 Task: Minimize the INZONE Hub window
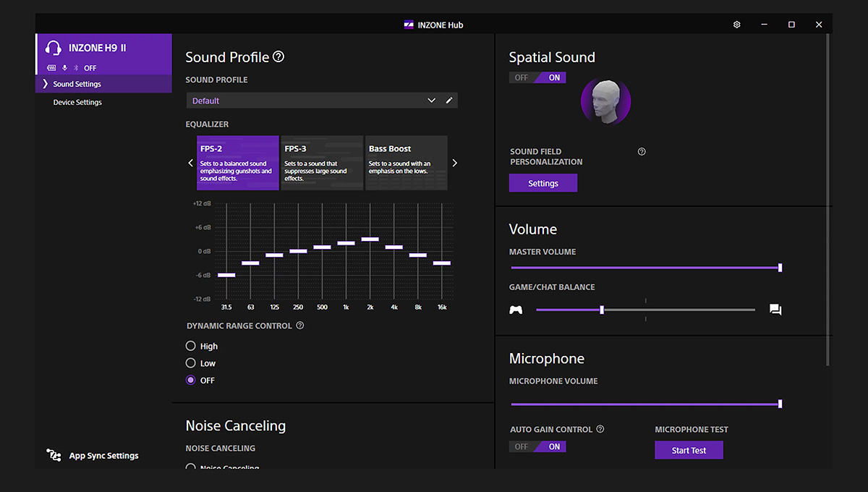(764, 25)
